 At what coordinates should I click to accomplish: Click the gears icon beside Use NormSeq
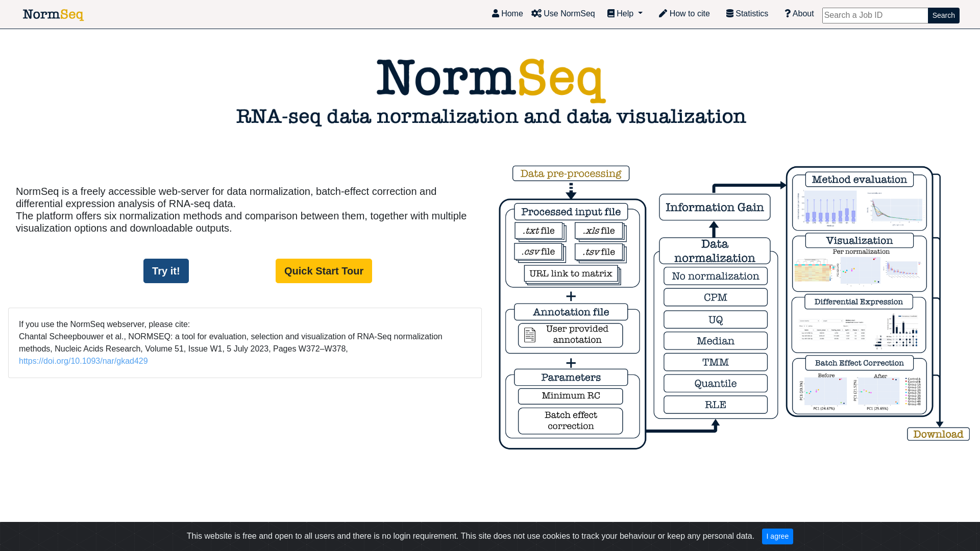click(x=536, y=14)
